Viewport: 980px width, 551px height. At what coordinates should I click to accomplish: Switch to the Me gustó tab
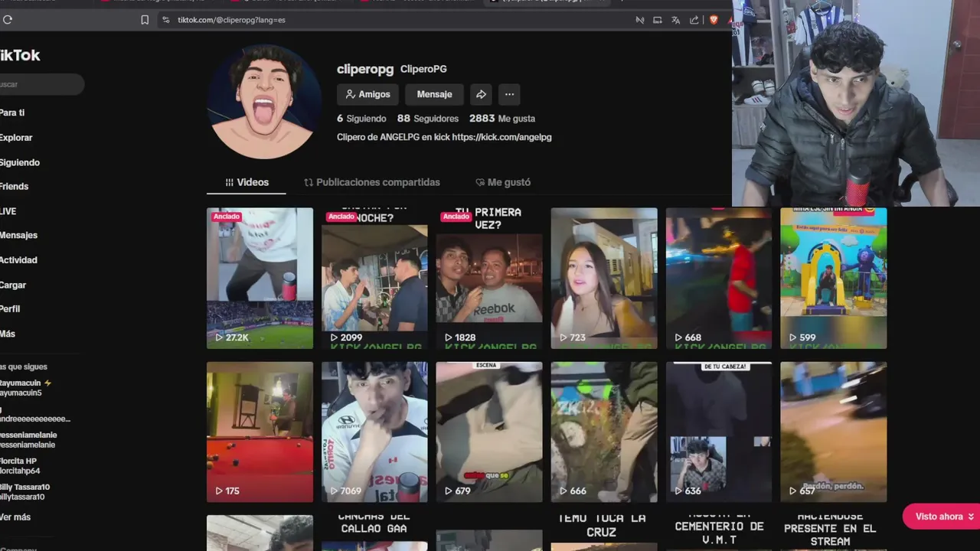tap(503, 182)
